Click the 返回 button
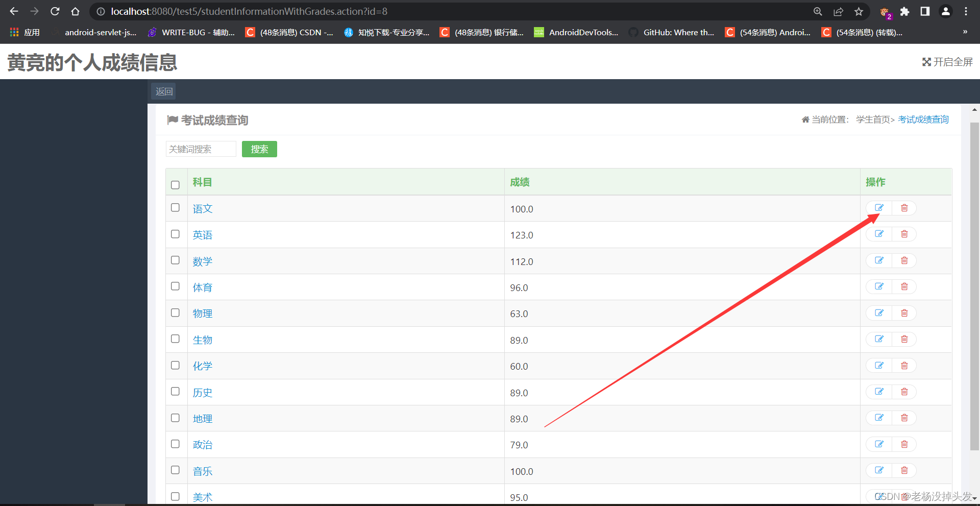Viewport: 980px width, 506px height. [164, 91]
